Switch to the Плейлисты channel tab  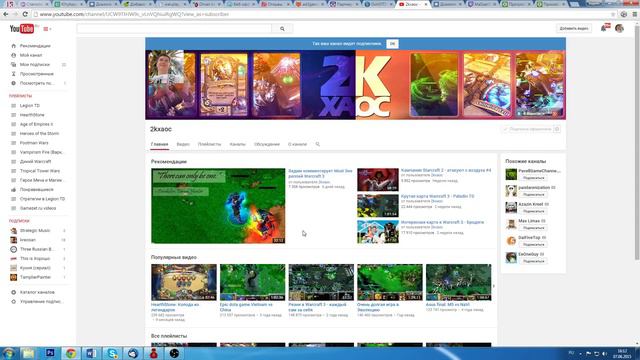(209, 144)
